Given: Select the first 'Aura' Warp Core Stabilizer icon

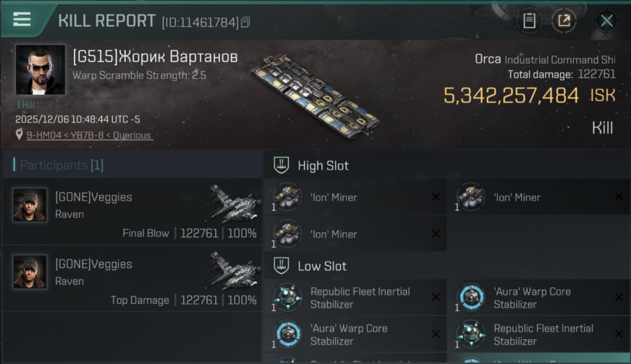Looking at the screenshot, I should [471, 298].
